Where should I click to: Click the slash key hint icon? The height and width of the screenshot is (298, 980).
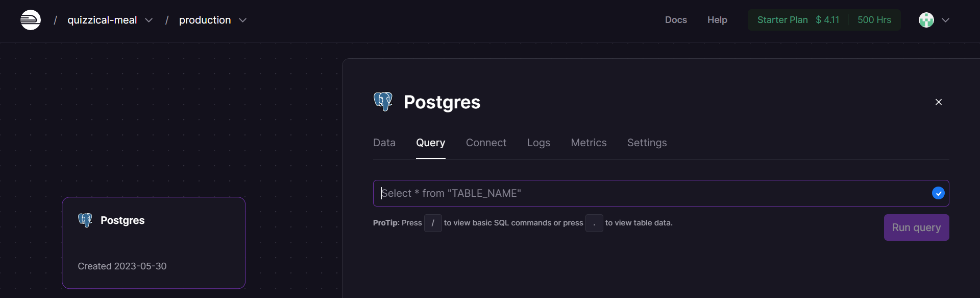(433, 223)
